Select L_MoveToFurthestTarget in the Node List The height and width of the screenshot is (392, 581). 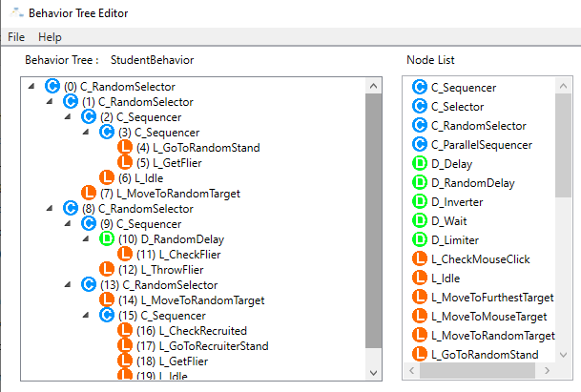coord(492,298)
